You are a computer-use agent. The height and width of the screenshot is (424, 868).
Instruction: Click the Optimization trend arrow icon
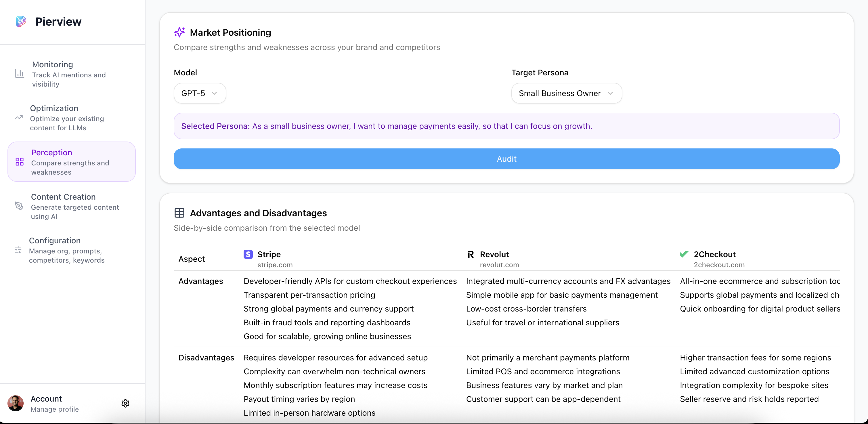19,118
